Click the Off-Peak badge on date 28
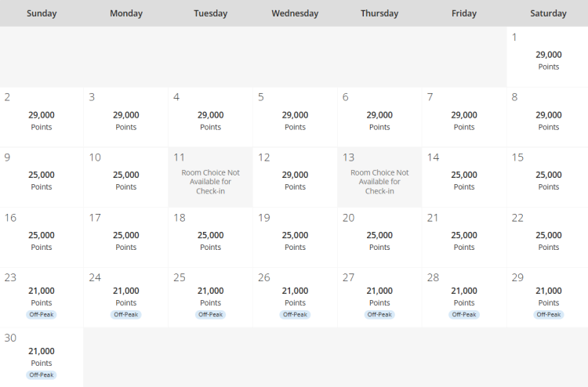The height and width of the screenshot is (387, 588). click(464, 315)
